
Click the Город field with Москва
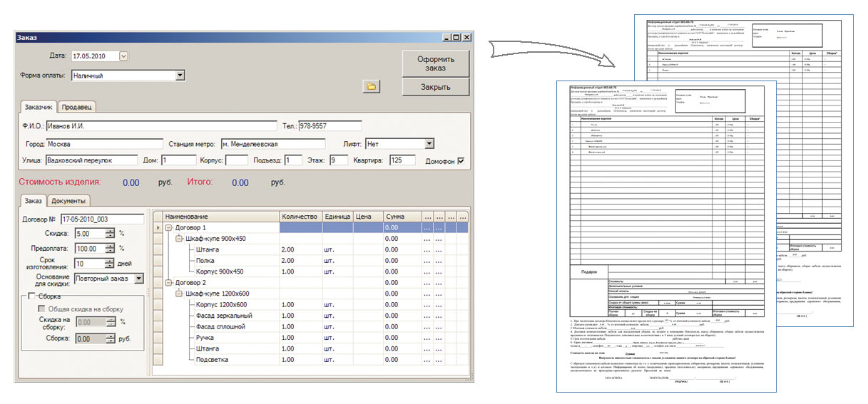pos(103,144)
